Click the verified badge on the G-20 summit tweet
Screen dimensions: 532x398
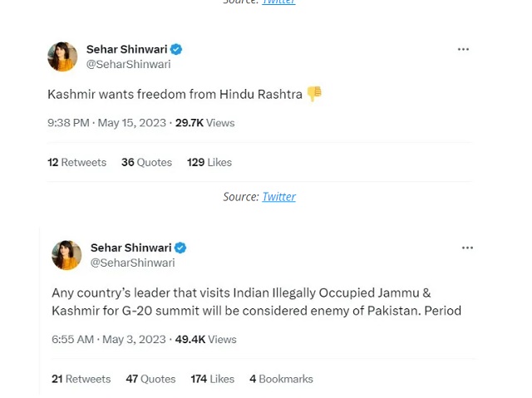tap(180, 248)
